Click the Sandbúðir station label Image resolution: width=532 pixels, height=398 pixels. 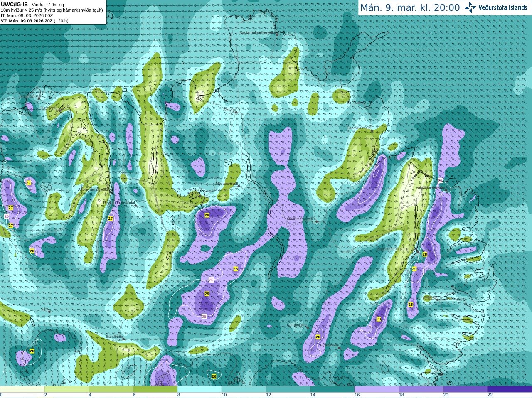(x=114, y=337)
